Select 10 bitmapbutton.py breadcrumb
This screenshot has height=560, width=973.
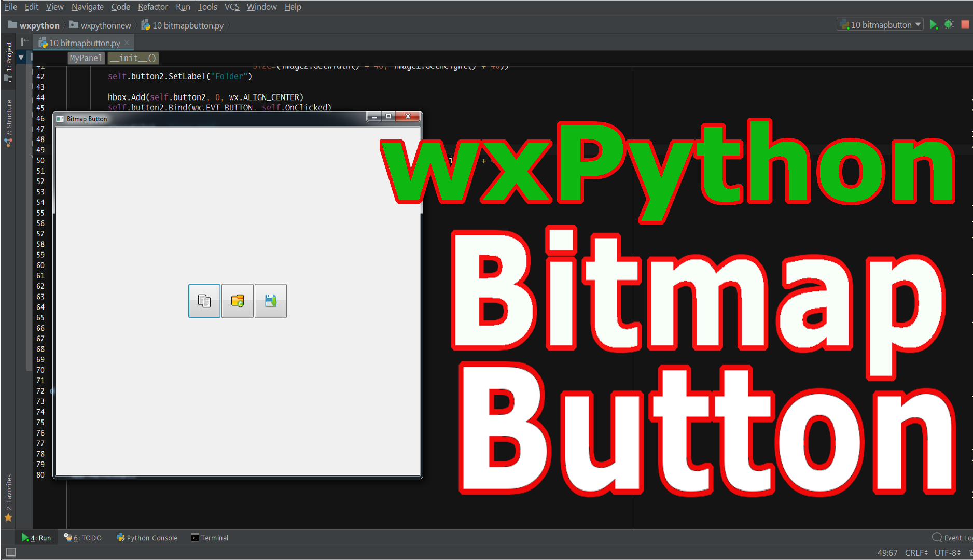coord(183,25)
